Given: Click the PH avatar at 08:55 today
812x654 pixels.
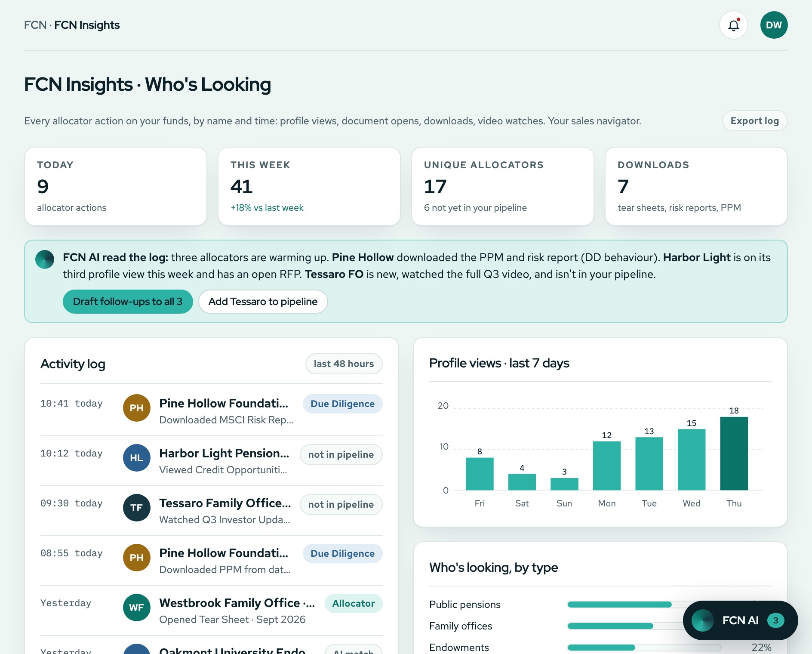Looking at the screenshot, I should (x=137, y=558).
